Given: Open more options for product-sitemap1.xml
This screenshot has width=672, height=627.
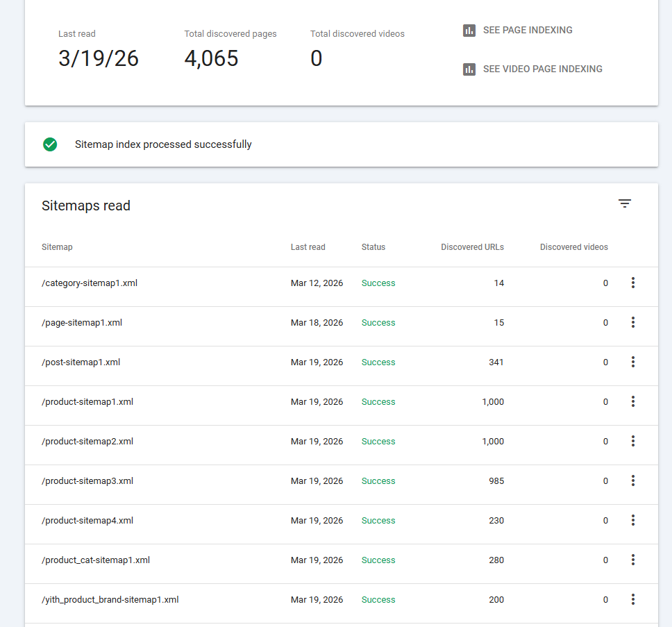Looking at the screenshot, I should [632, 401].
